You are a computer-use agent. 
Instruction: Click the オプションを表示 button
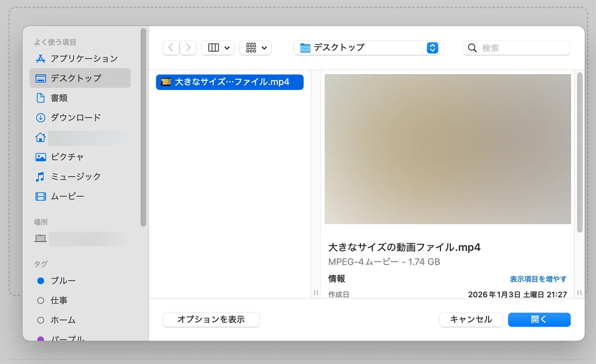click(x=211, y=319)
